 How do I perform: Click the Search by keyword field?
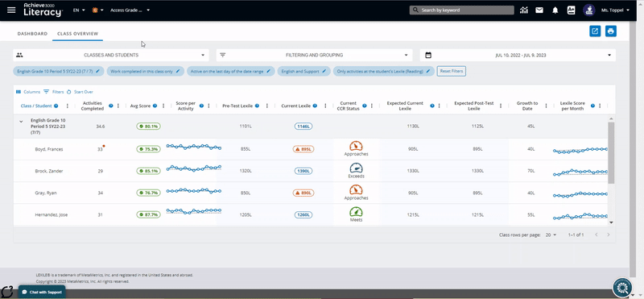tap(461, 10)
